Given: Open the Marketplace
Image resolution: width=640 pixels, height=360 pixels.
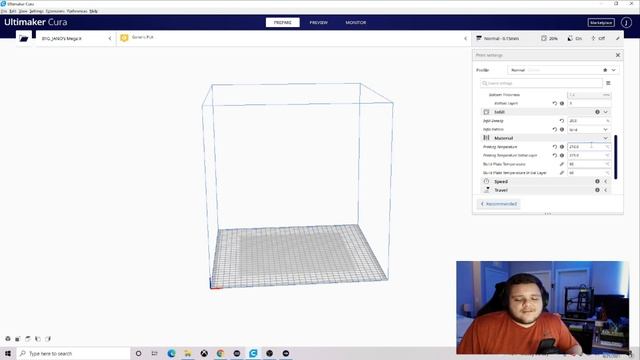Looking at the screenshot, I should (601, 22).
